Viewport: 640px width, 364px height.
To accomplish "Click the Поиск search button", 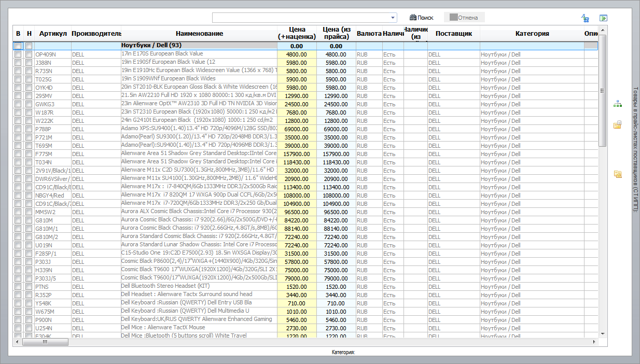I will point(422,18).
